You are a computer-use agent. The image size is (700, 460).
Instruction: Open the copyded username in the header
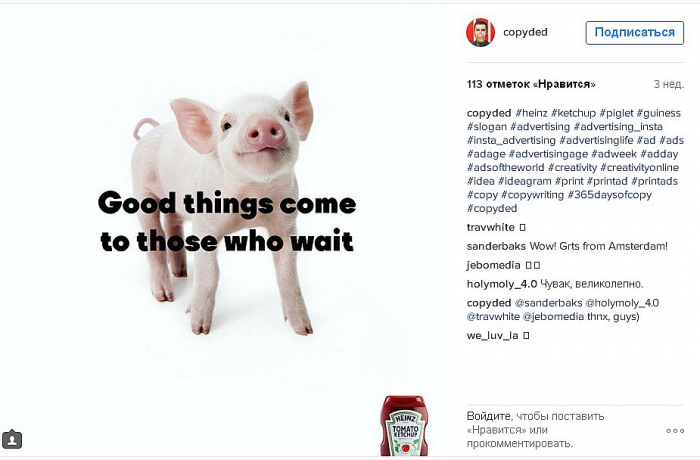(525, 32)
